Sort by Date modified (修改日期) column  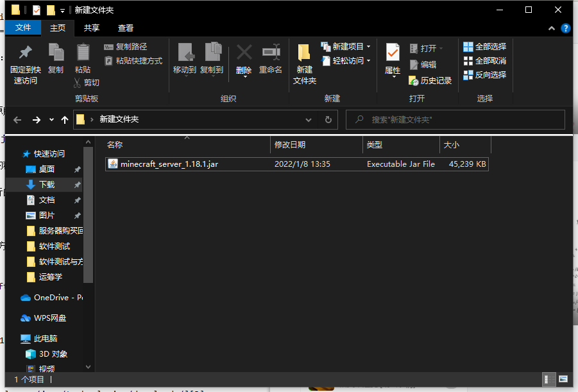click(x=317, y=144)
